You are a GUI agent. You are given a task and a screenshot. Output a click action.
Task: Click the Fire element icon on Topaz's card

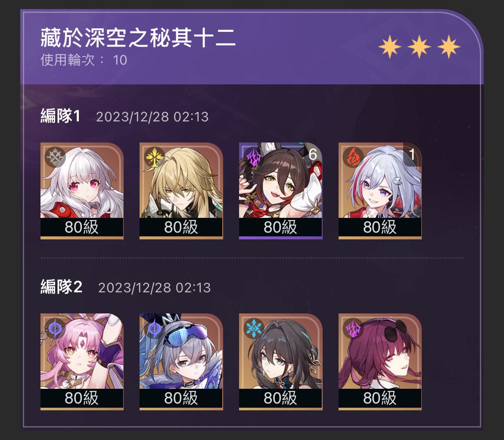(353, 157)
